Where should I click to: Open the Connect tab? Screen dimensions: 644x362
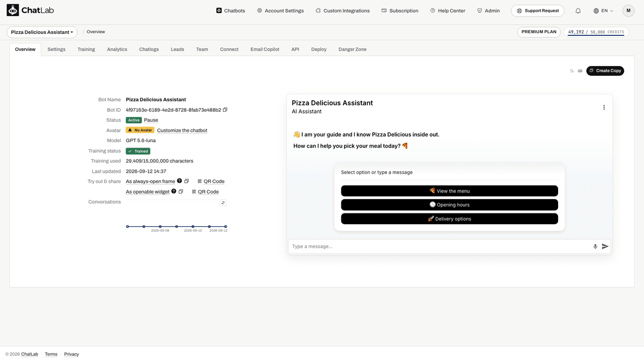point(229,49)
